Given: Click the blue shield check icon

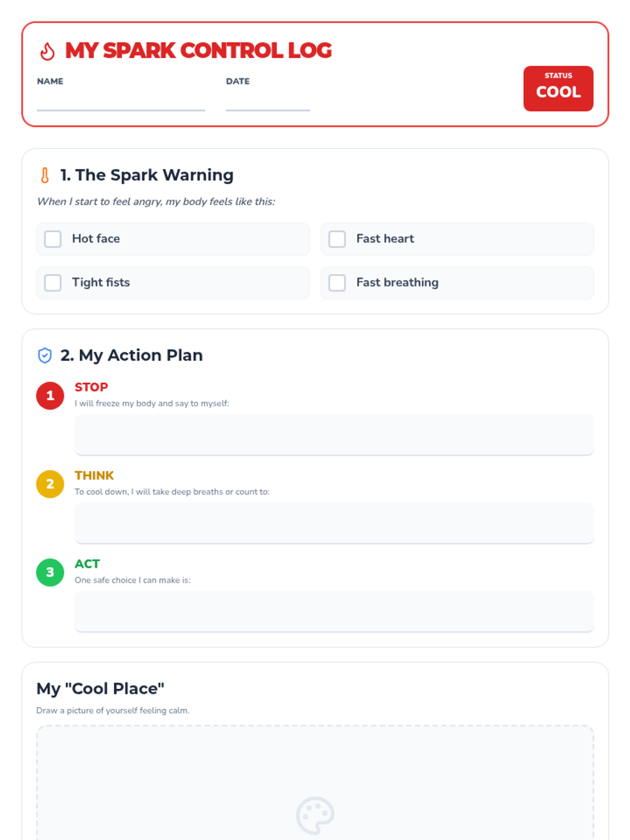Looking at the screenshot, I should [x=45, y=355].
